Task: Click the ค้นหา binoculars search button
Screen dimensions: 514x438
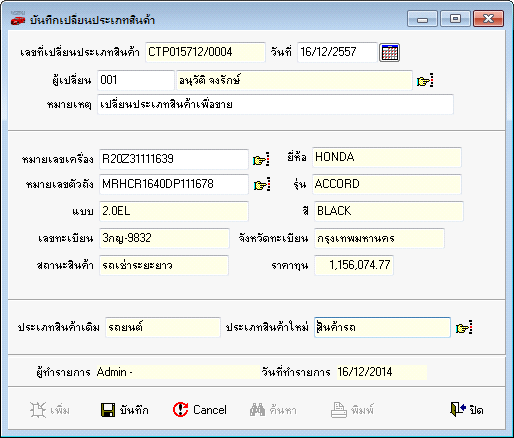Action: click(x=273, y=410)
